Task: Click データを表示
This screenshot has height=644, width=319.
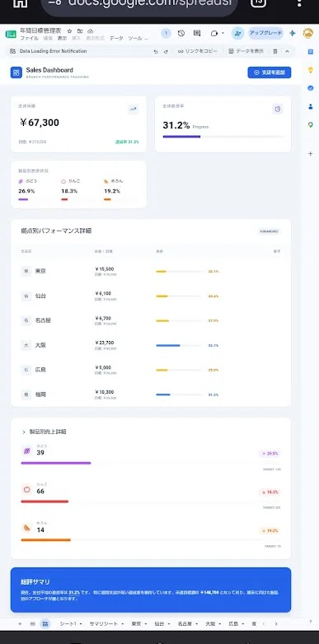Action: pyautogui.click(x=246, y=51)
